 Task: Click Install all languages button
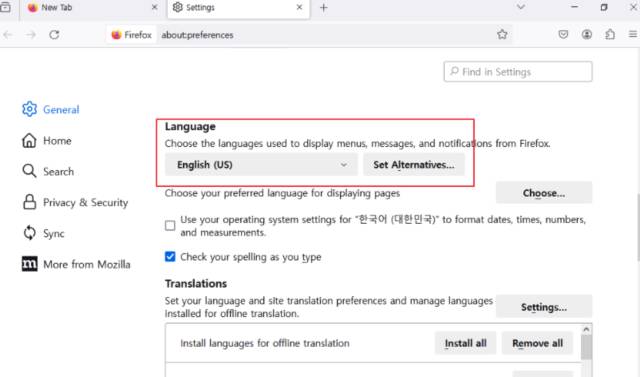(x=466, y=343)
